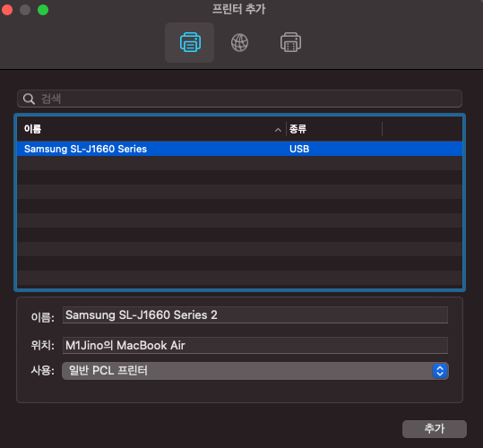The image size is (483, 448).
Task: Focus the 검색 search field
Action: pos(239,99)
